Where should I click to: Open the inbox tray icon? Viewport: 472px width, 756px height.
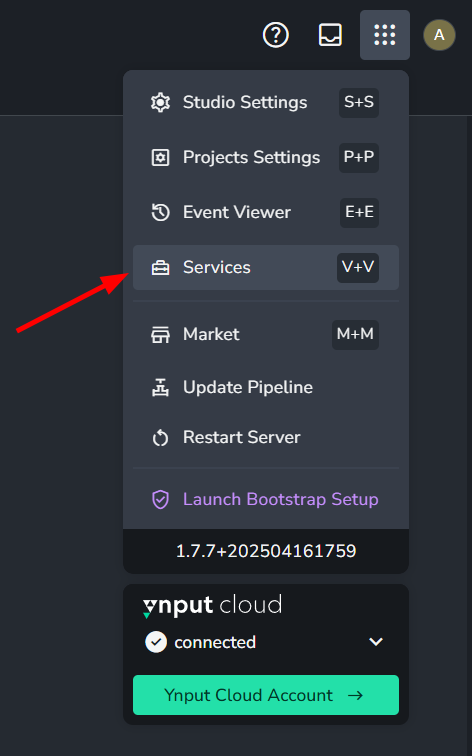click(330, 35)
